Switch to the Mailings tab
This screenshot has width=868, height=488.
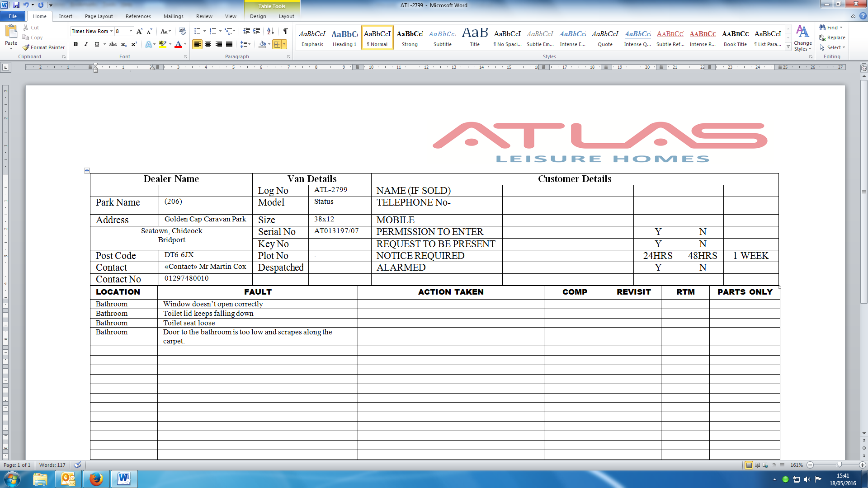tap(173, 16)
